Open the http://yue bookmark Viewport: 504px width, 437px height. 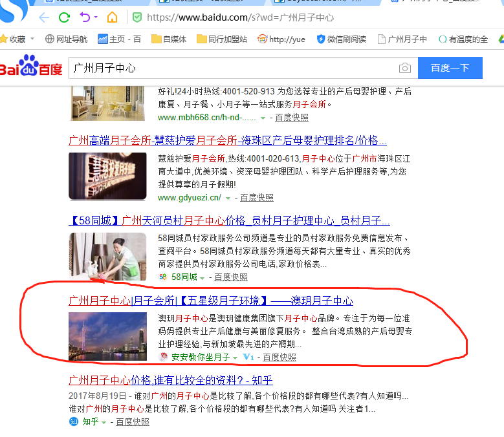pyautogui.click(x=281, y=39)
